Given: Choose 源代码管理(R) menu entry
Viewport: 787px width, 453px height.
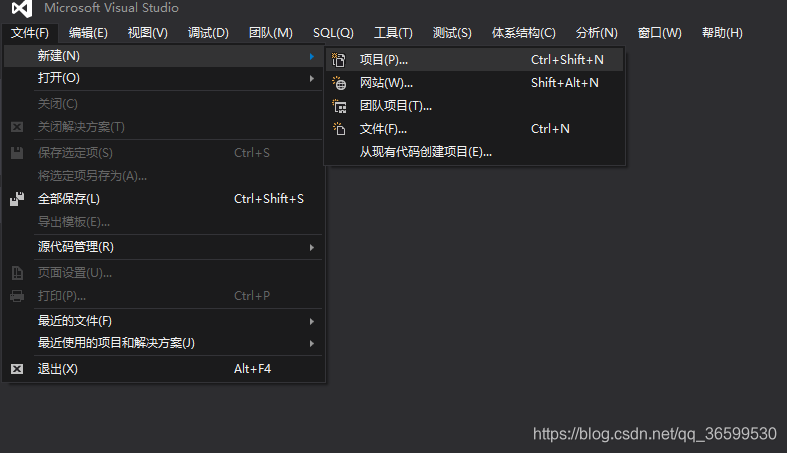Looking at the screenshot, I should pos(163,247).
